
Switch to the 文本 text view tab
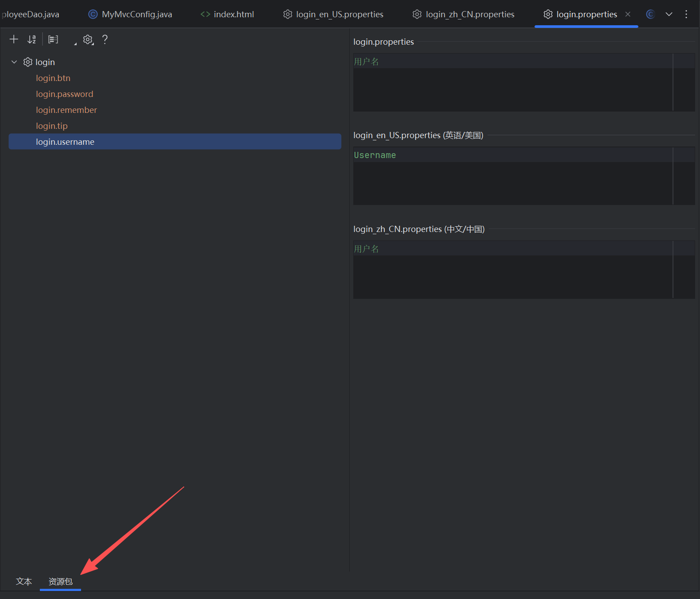(x=24, y=581)
